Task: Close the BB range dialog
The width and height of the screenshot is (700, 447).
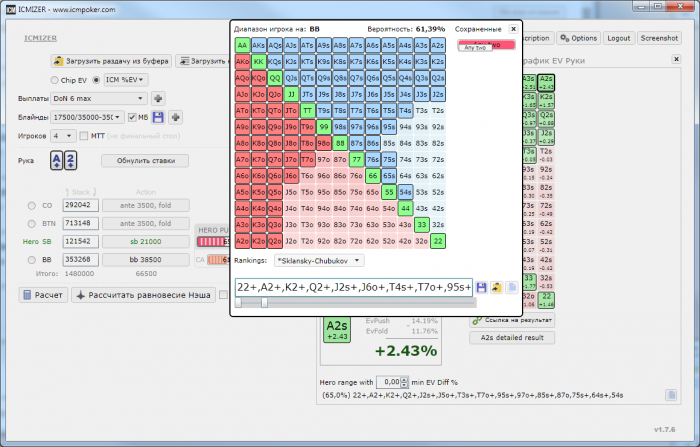Action: pyautogui.click(x=513, y=29)
